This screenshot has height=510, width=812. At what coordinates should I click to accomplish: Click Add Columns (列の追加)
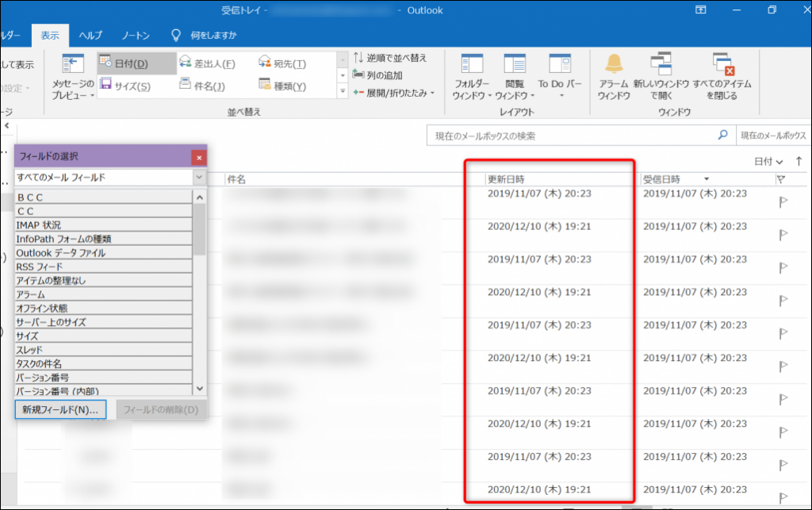point(377,75)
